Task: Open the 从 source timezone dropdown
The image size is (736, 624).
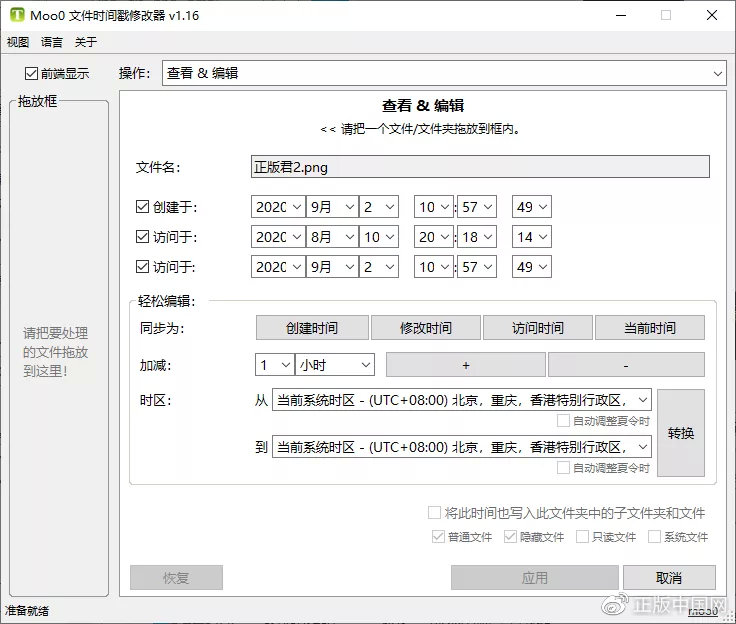Action: click(x=462, y=400)
